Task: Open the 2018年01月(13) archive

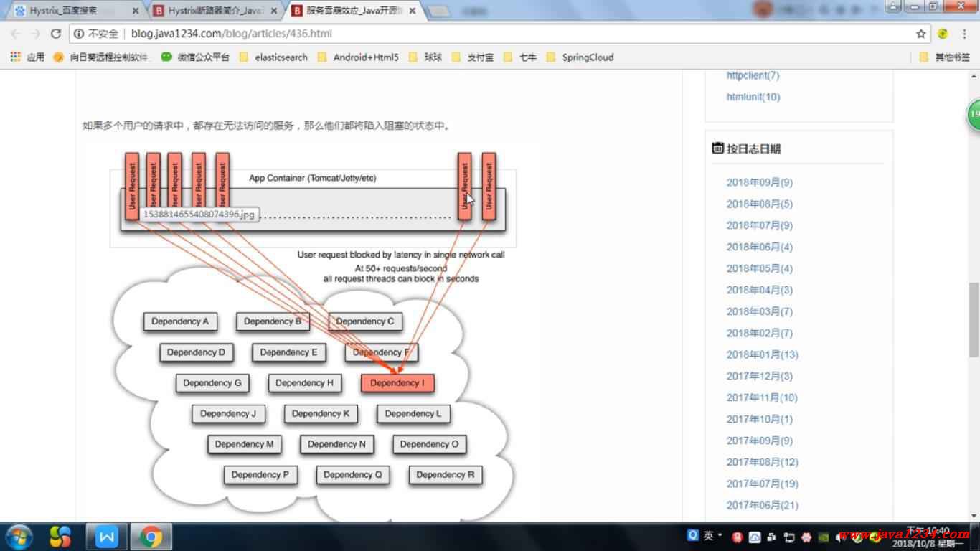Action: pos(763,354)
